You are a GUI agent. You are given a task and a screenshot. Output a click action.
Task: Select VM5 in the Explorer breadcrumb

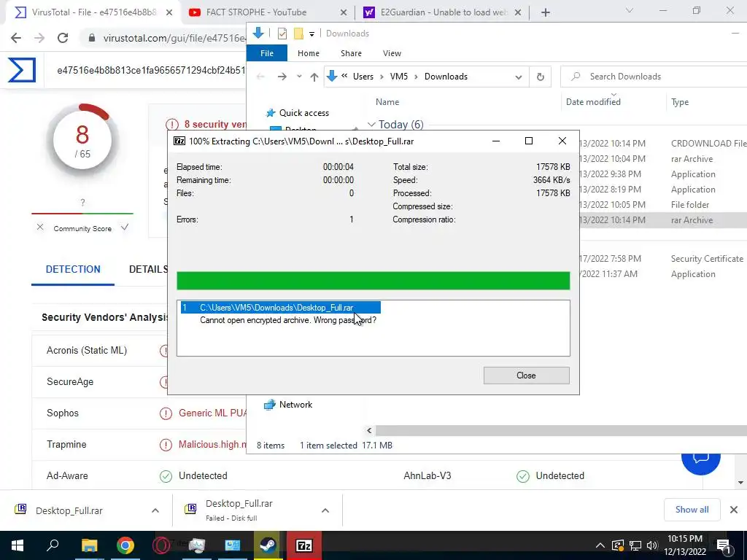(x=399, y=76)
